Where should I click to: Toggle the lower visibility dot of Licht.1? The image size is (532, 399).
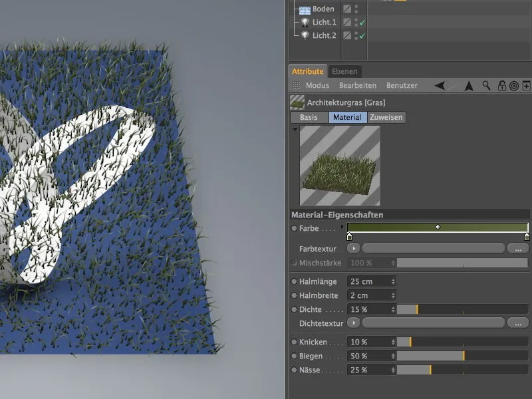tap(356, 25)
